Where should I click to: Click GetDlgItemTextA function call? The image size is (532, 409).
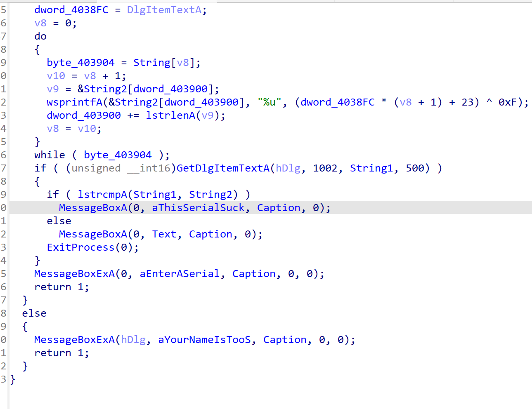[223, 168]
